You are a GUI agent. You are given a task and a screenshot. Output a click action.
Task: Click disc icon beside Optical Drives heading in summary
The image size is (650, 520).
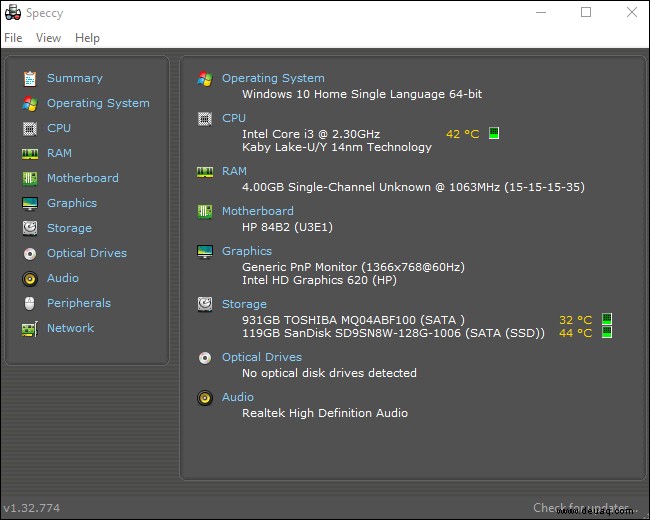click(205, 357)
